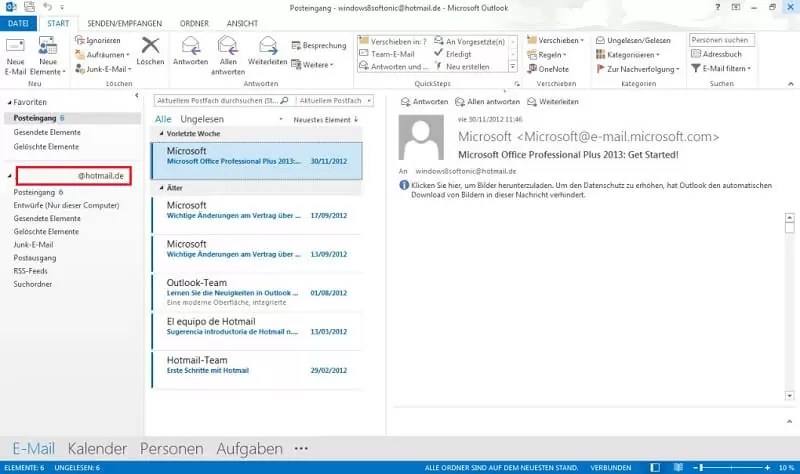Select the Neu erstellen quick step

pos(462,66)
